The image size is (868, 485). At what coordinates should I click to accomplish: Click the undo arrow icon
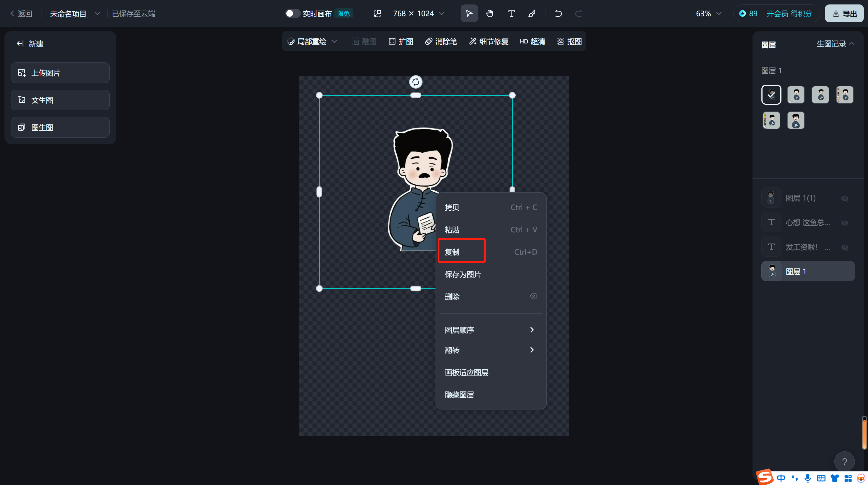click(x=558, y=13)
